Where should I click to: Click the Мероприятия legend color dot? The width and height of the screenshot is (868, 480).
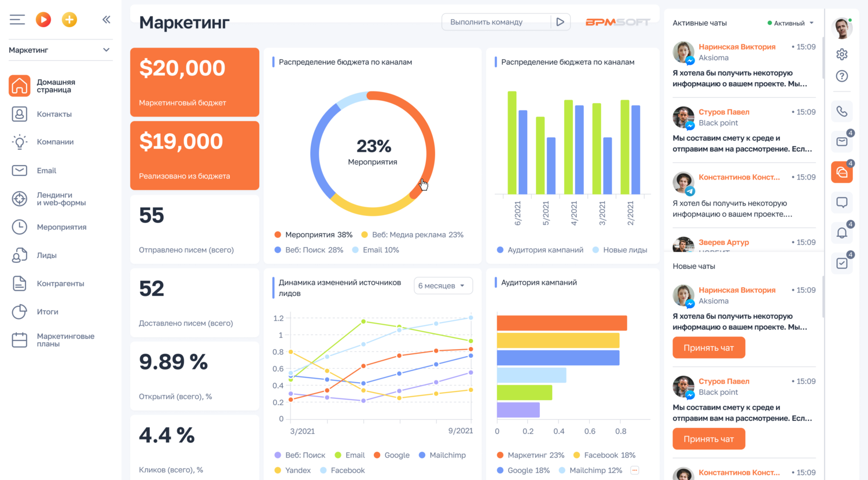tap(277, 234)
